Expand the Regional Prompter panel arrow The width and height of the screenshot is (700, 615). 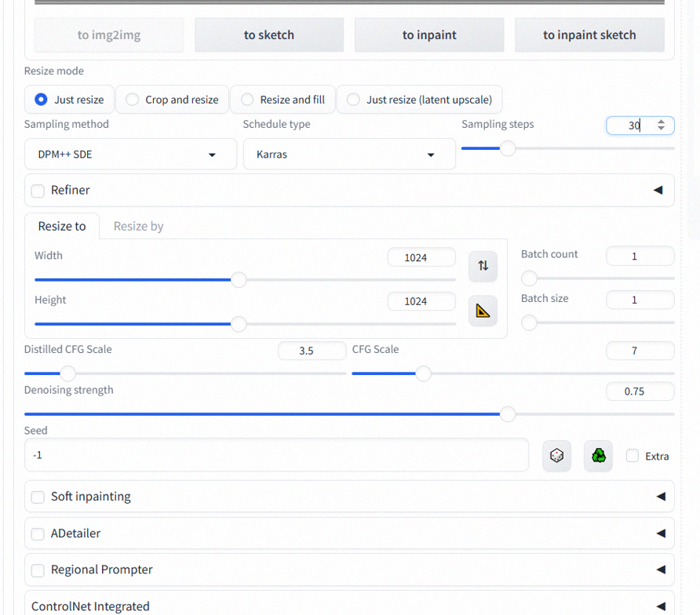(x=662, y=570)
